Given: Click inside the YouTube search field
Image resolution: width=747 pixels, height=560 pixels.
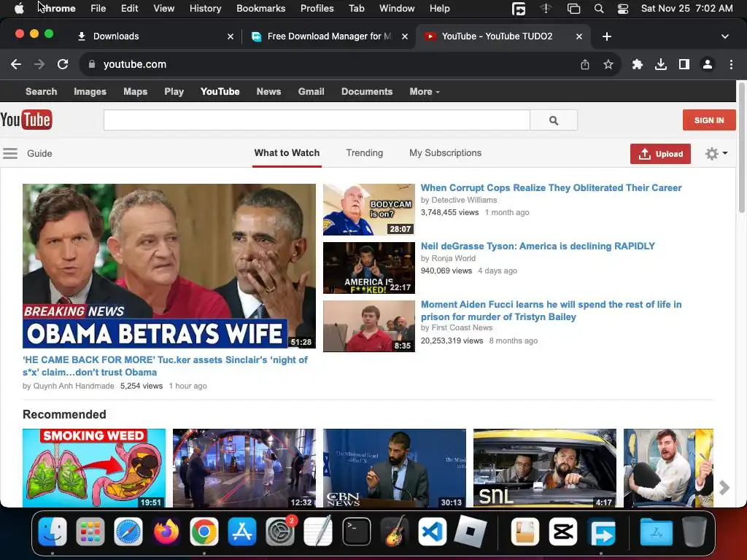Looking at the screenshot, I should pyautogui.click(x=317, y=120).
